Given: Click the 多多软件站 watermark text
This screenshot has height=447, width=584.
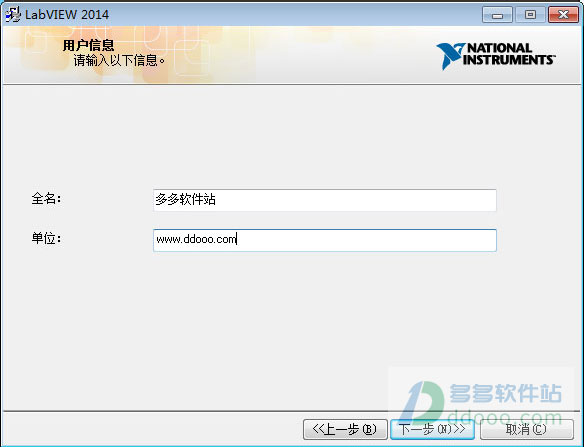Looking at the screenshot, I should pyautogui.click(x=505, y=393).
